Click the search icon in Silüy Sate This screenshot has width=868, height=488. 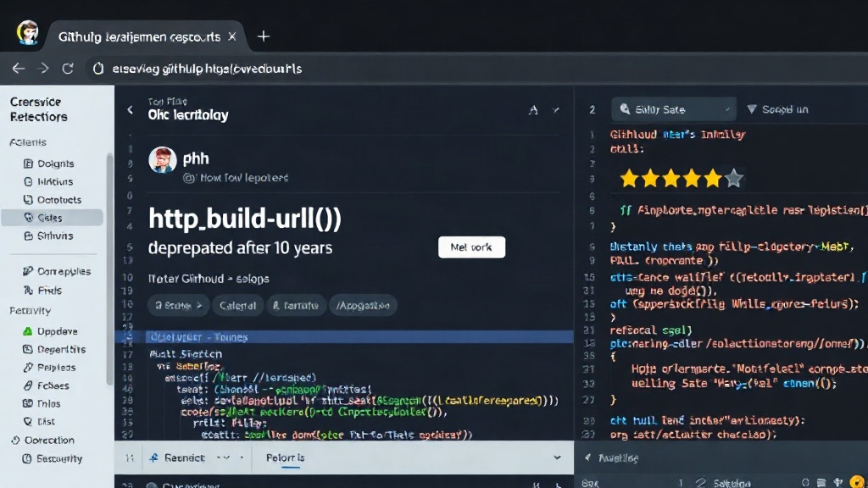[x=625, y=109]
